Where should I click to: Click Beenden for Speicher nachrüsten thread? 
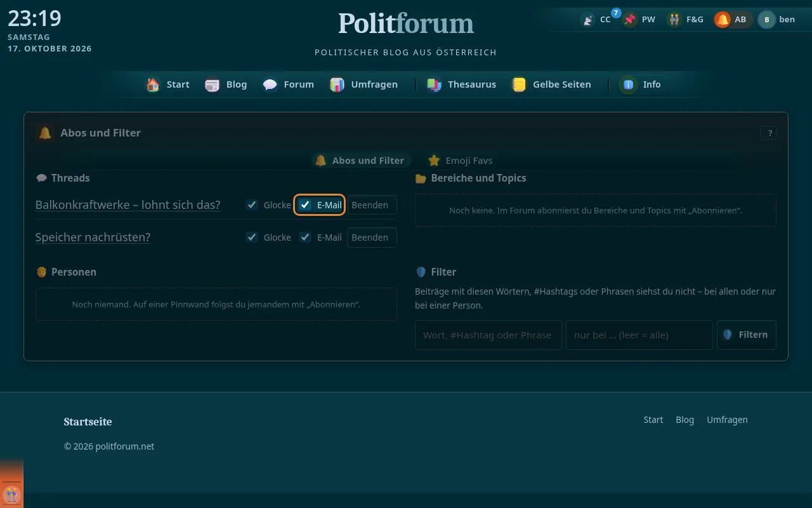tap(372, 237)
